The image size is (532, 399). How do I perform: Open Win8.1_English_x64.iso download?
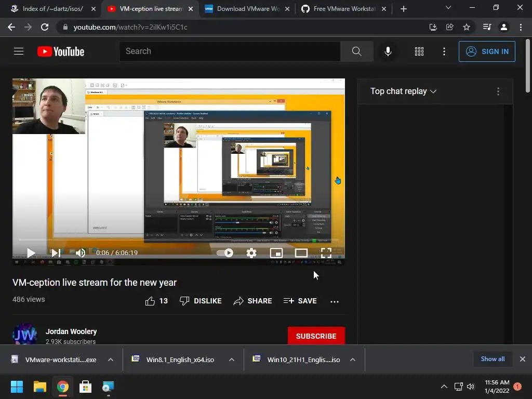click(x=174, y=360)
